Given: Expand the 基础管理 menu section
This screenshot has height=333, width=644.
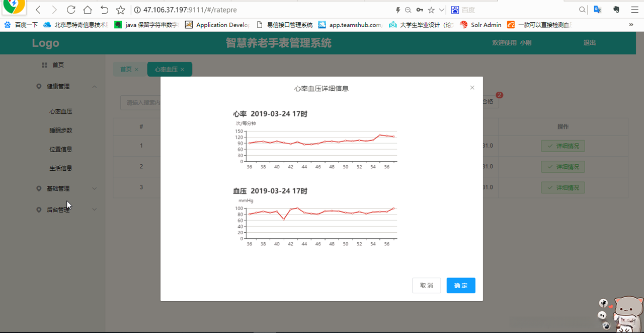Looking at the screenshot, I should (x=95, y=188).
